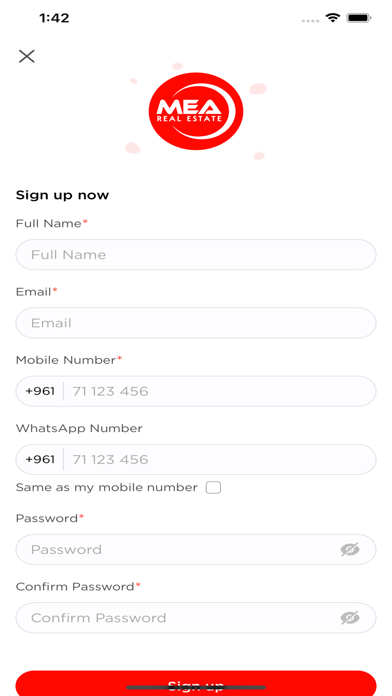The height and width of the screenshot is (696, 392).
Task: Tap the Same as my mobile number label
Action: click(107, 487)
